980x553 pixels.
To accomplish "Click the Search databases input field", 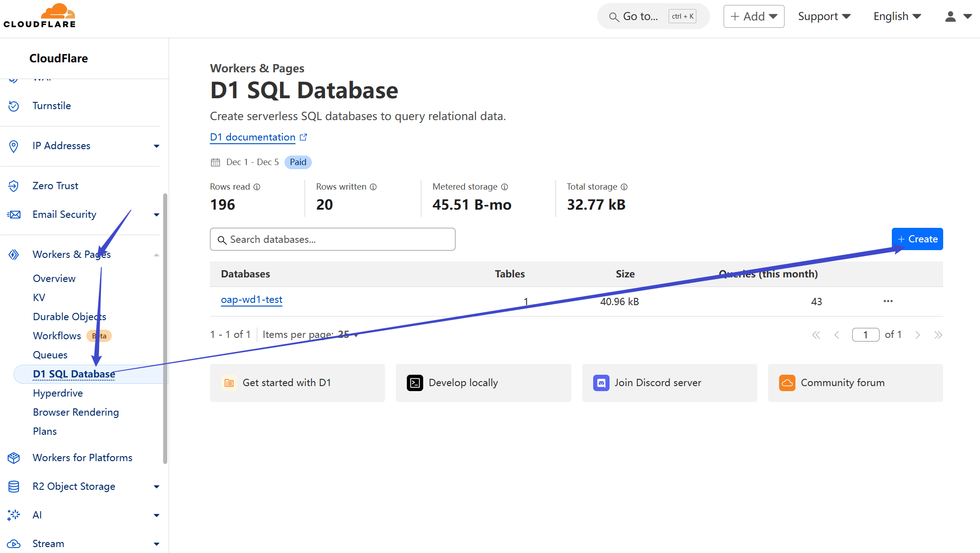I will [333, 239].
